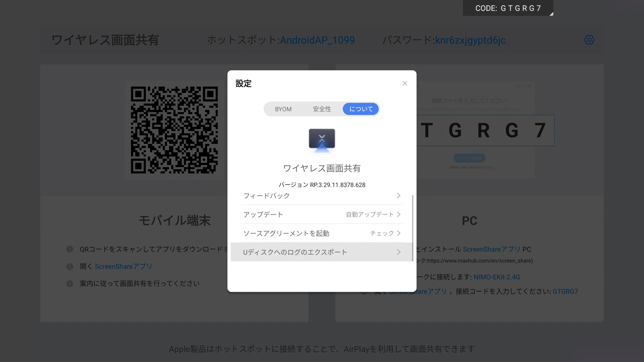This screenshot has height=362, width=644.
Task: Close the 設定 dialog with the X
Action: (405, 83)
